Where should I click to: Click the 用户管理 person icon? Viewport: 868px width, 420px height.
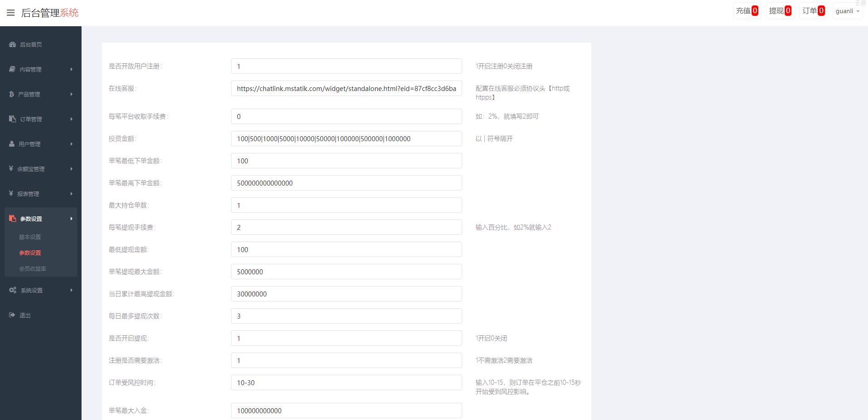click(x=12, y=144)
